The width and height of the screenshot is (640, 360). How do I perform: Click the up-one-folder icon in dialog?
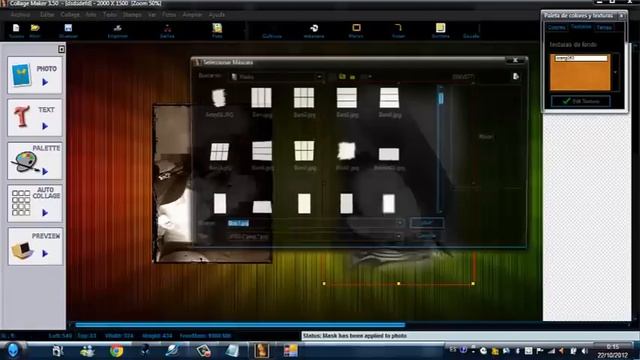342,76
